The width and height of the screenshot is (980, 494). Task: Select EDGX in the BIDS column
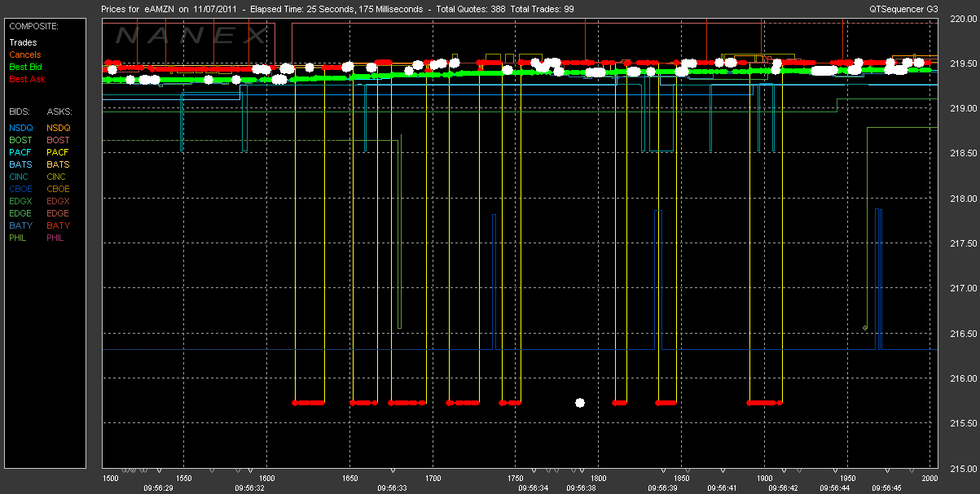pos(21,201)
